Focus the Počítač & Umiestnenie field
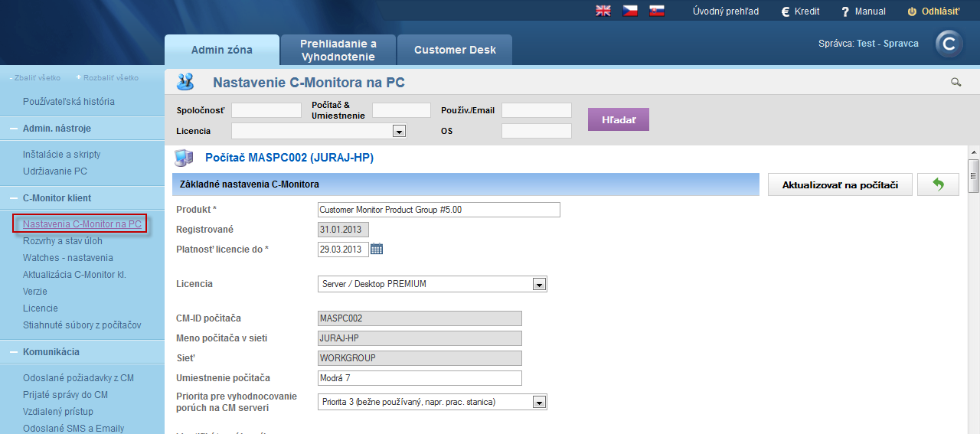Viewport: 980px width, 434px height. click(x=401, y=110)
